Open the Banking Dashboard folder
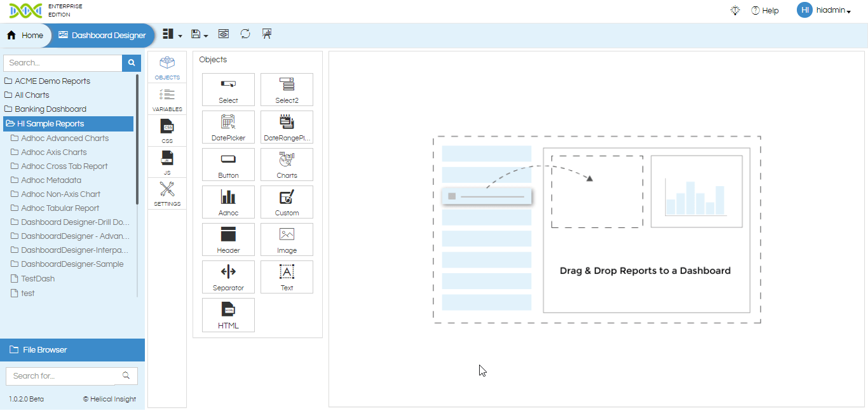This screenshot has width=868, height=418. [x=46, y=109]
